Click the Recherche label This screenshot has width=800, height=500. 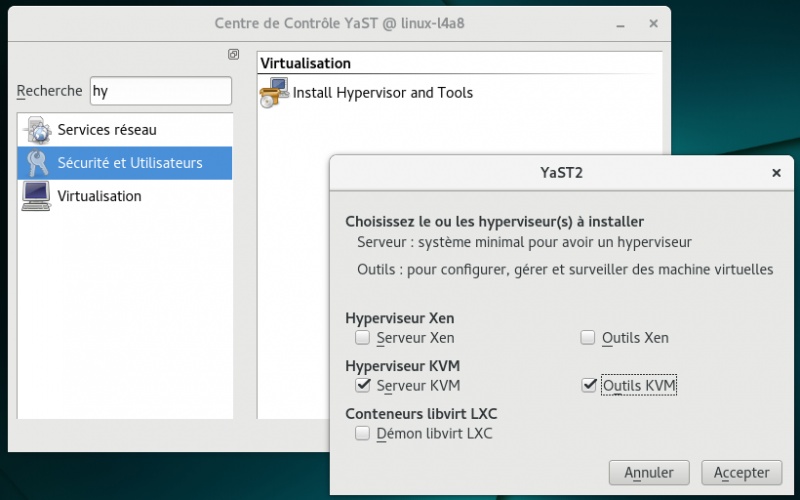point(49,91)
